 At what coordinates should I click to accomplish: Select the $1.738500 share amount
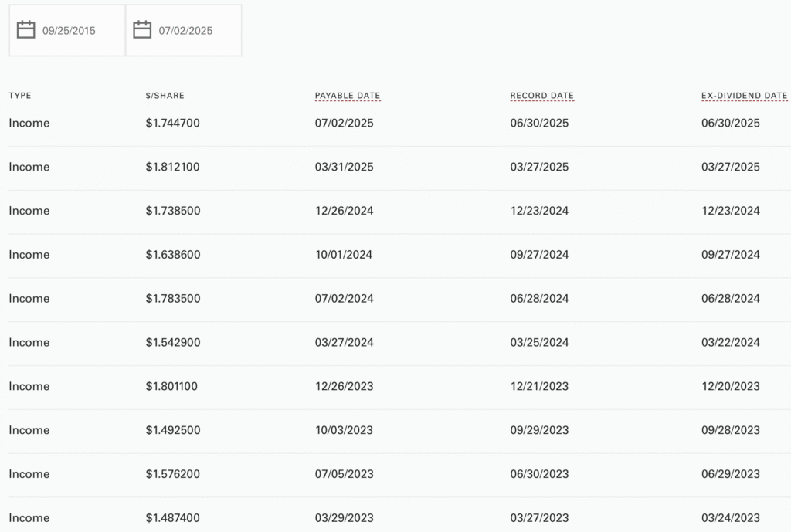click(x=173, y=211)
